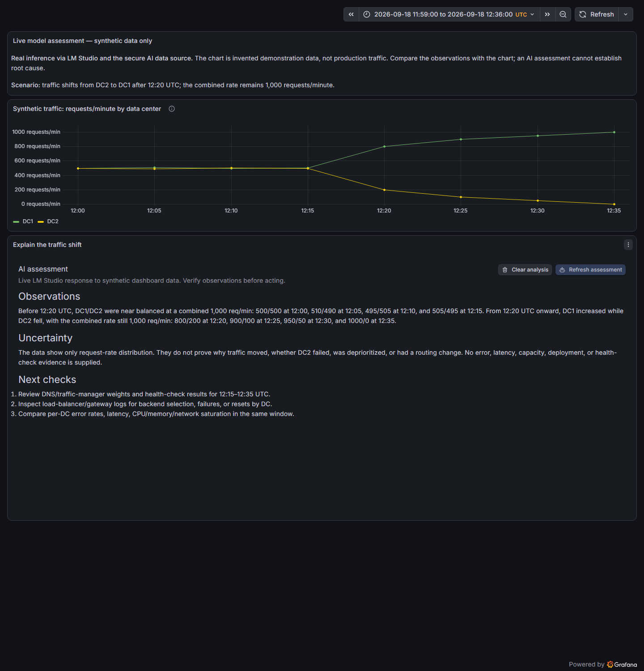Open the Explain the traffic shift panel menu
Screen dimensions: 644x671
pyautogui.click(x=628, y=245)
